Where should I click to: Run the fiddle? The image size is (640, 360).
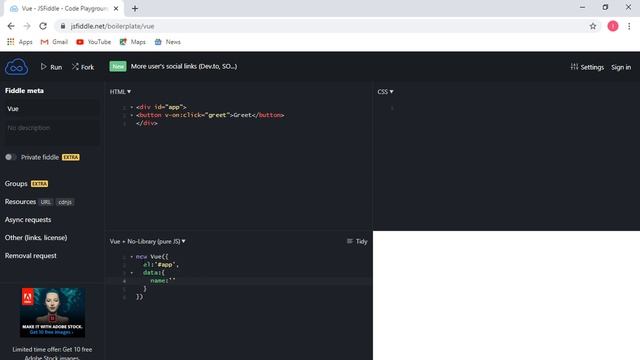(x=51, y=67)
